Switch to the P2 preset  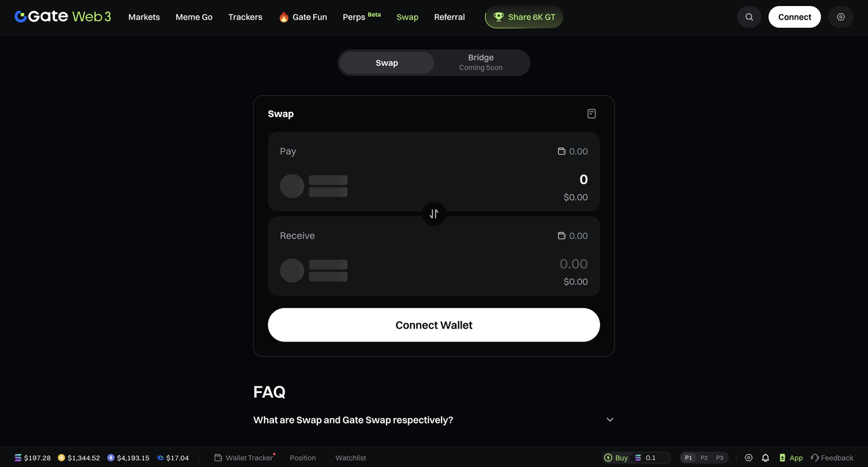coord(704,458)
